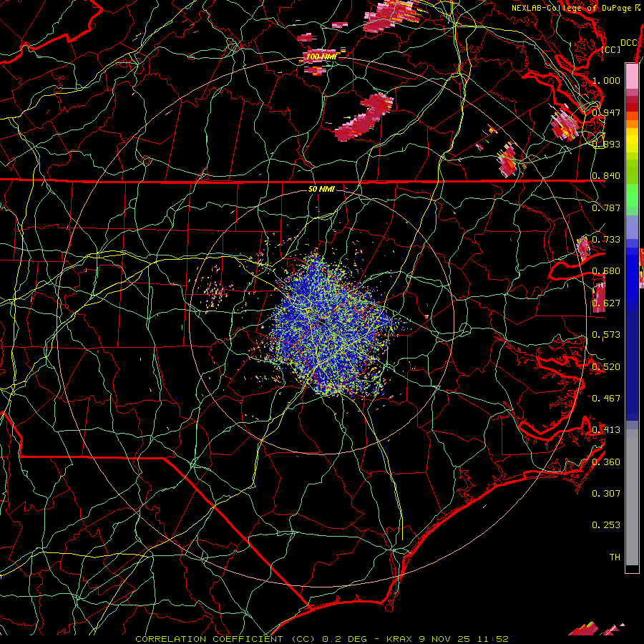Click the 0.360 color scale value
The width and height of the screenshot is (644, 644).
606,462
